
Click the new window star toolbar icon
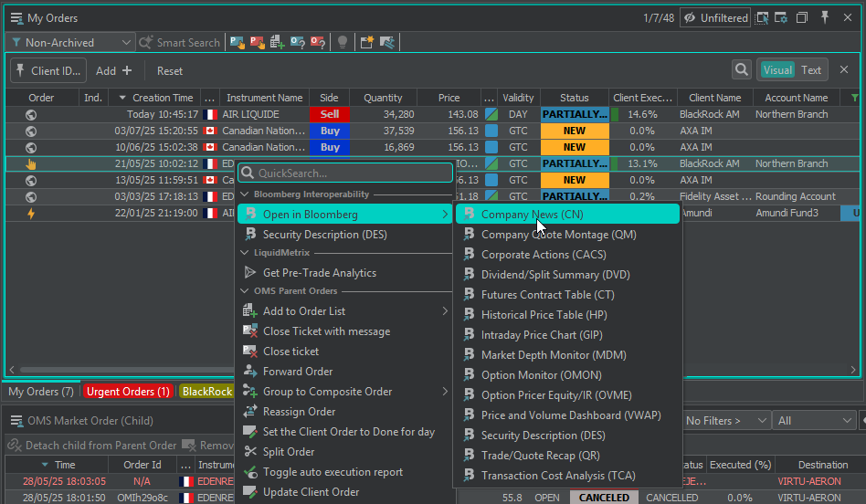pos(366,43)
